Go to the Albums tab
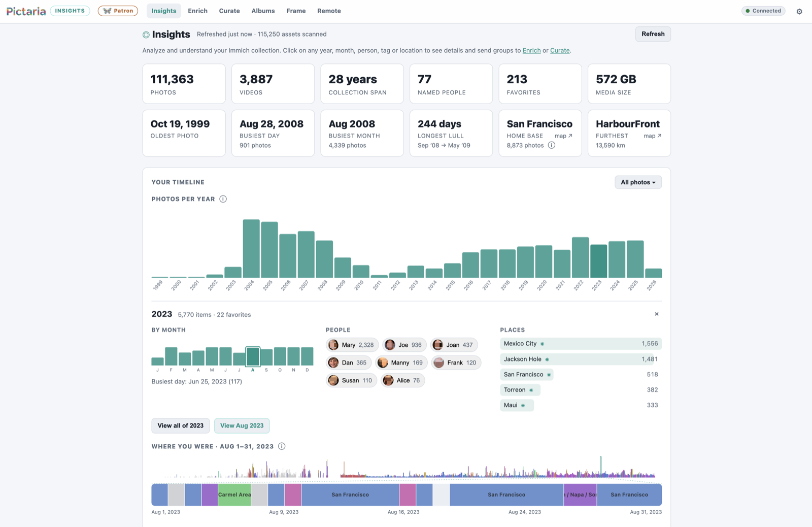Image resolution: width=812 pixels, height=527 pixels. [263, 11]
